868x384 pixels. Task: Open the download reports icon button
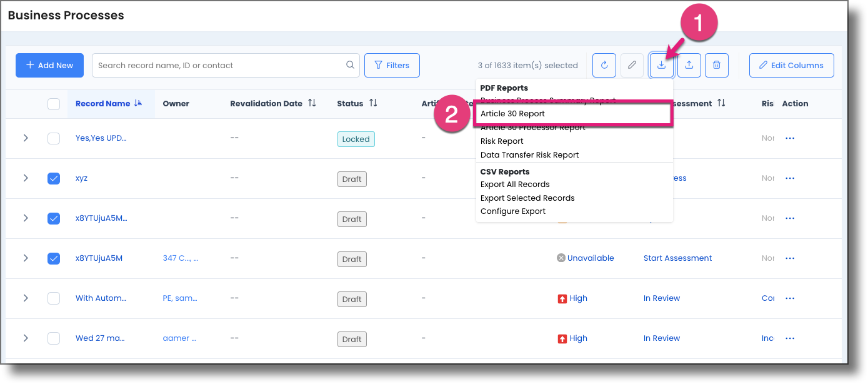pos(661,65)
